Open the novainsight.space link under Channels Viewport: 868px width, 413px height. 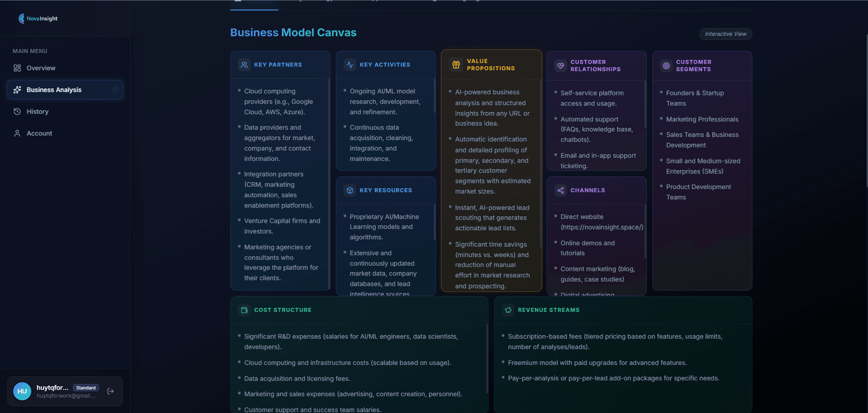click(x=601, y=227)
